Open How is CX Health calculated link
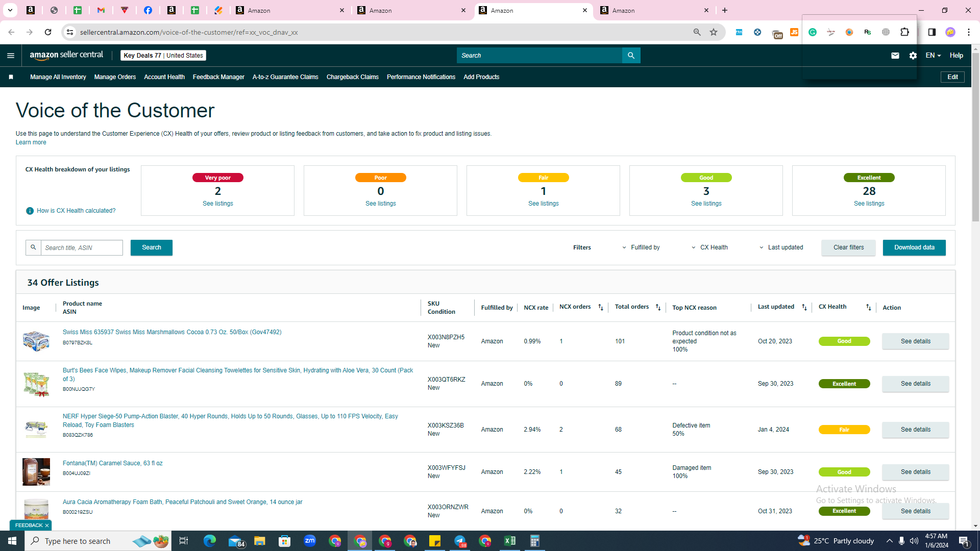 pyautogui.click(x=76, y=211)
